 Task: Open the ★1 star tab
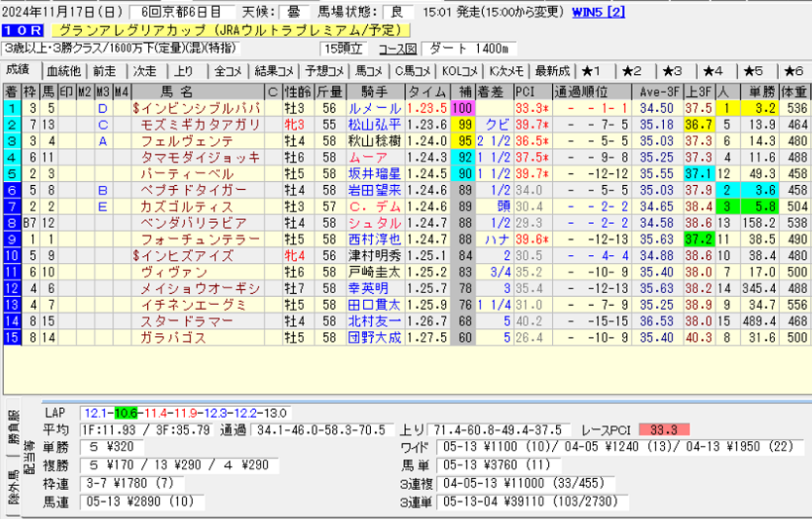pyautogui.click(x=592, y=71)
